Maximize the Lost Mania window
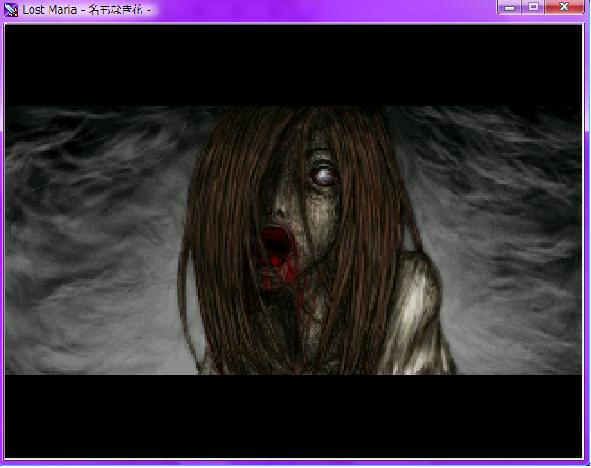The image size is (591, 468). click(533, 7)
